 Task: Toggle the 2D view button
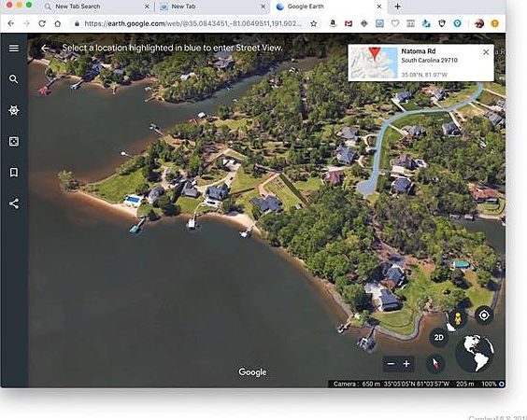pos(438,338)
